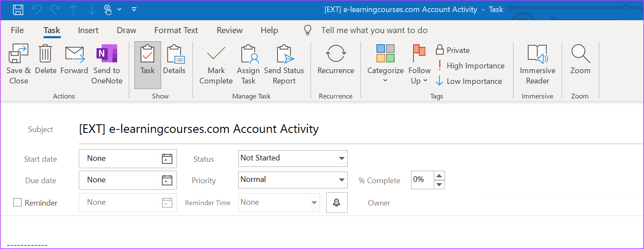This screenshot has width=644, height=249.
Task: Expand the Status dropdown
Action: (342, 158)
